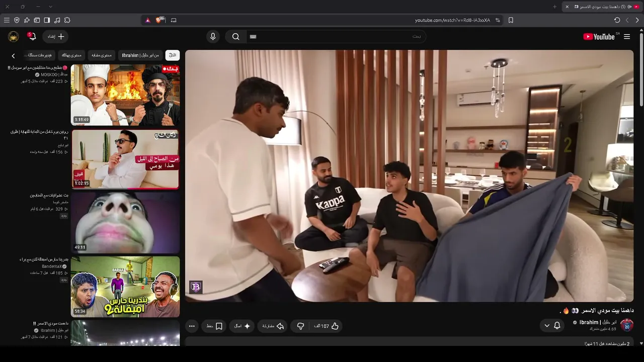Show more filter chips with the arrow
This screenshot has height=362, width=644.
point(14,56)
